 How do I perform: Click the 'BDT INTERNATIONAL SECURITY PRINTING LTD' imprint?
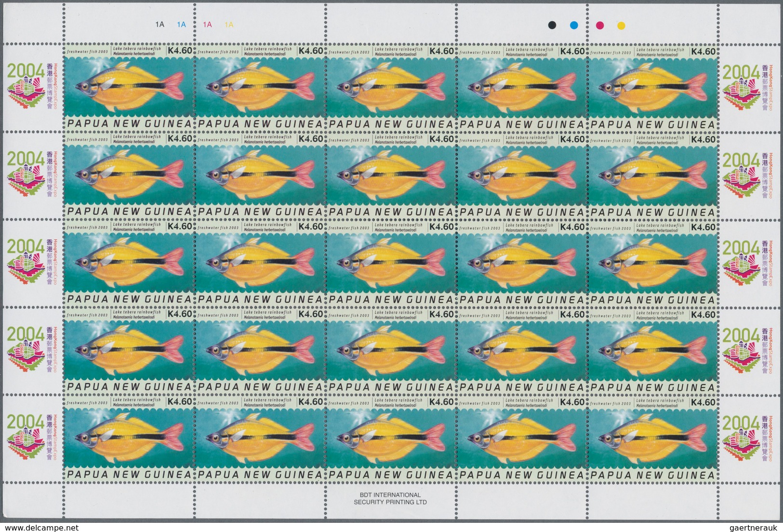(390, 498)
